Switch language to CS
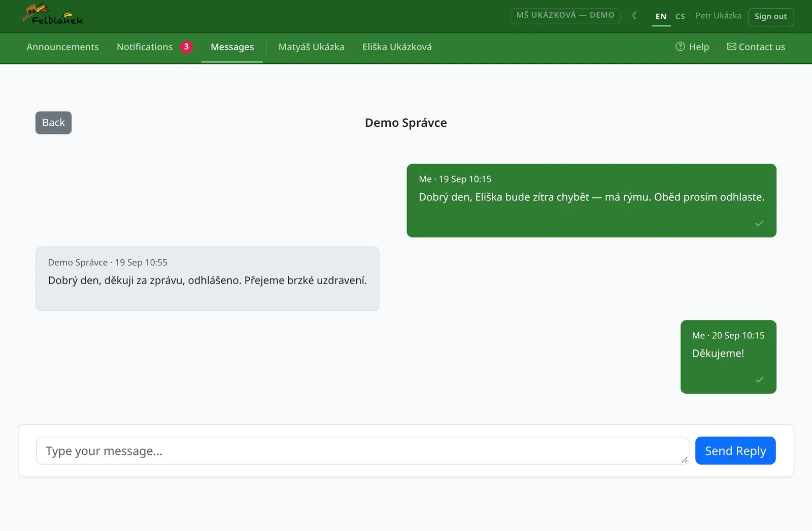The height and width of the screenshot is (531, 812). pyautogui.click(x=680, y=16)
